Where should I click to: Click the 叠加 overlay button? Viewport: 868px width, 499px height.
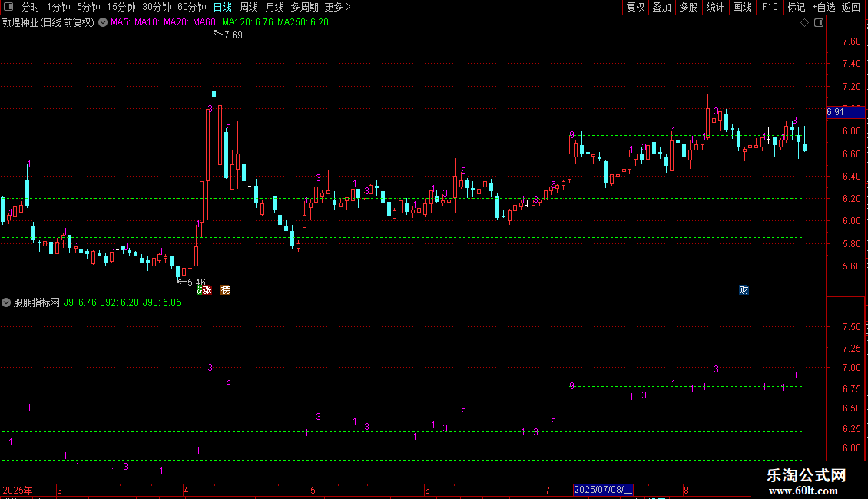tap(661, 7)
